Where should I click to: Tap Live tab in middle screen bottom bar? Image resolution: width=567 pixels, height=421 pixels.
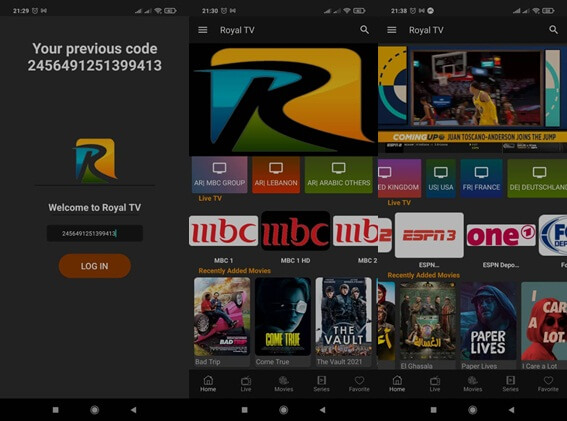tap(246, 384)
